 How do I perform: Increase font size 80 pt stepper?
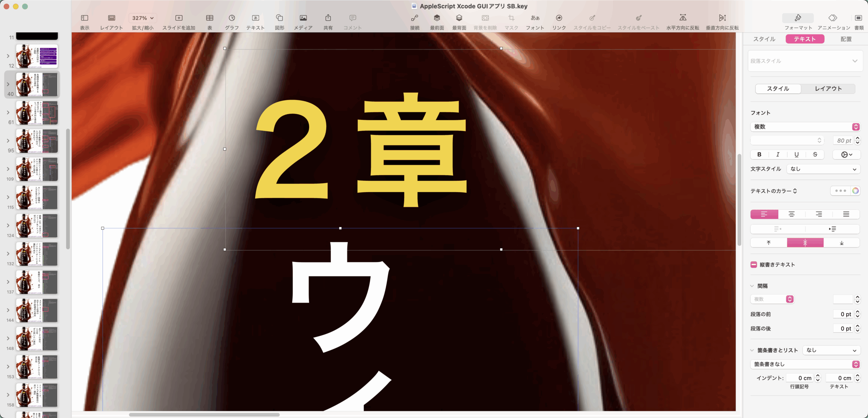pos(857,138)
